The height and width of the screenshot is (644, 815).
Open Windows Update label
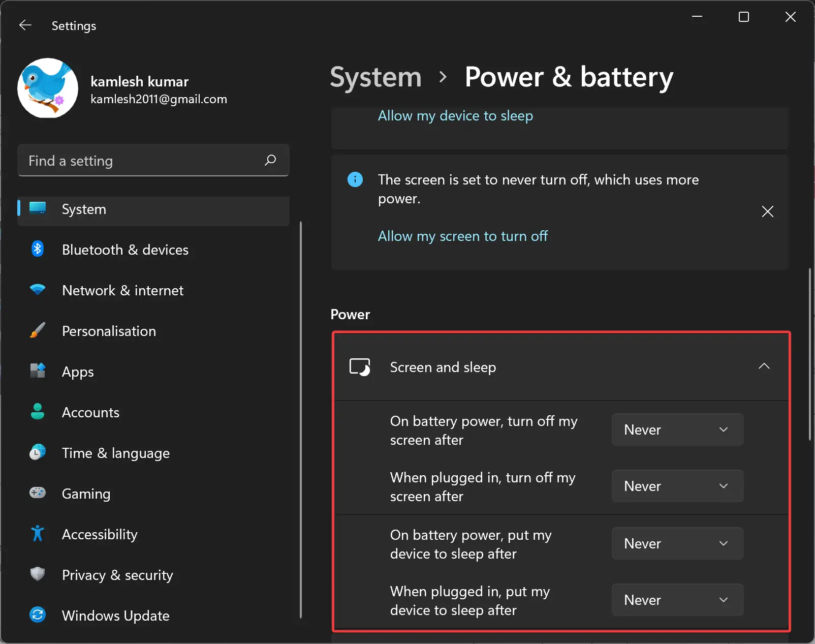(115, 616)
